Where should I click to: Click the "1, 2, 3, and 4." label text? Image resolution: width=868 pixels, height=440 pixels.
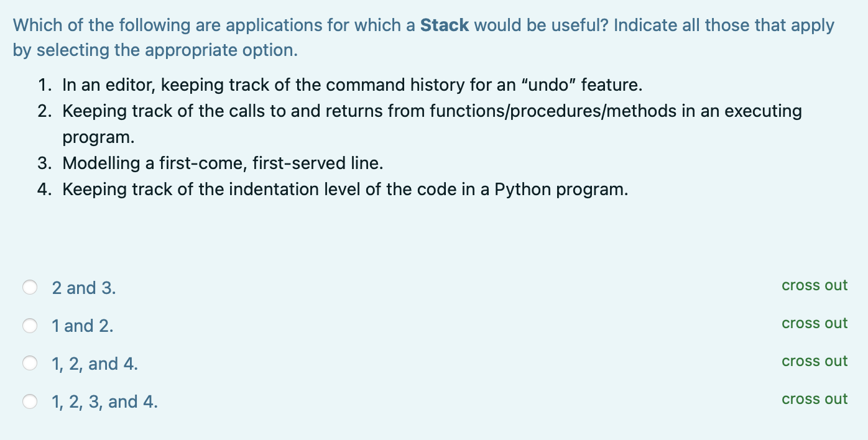click(x=105, y=401)
